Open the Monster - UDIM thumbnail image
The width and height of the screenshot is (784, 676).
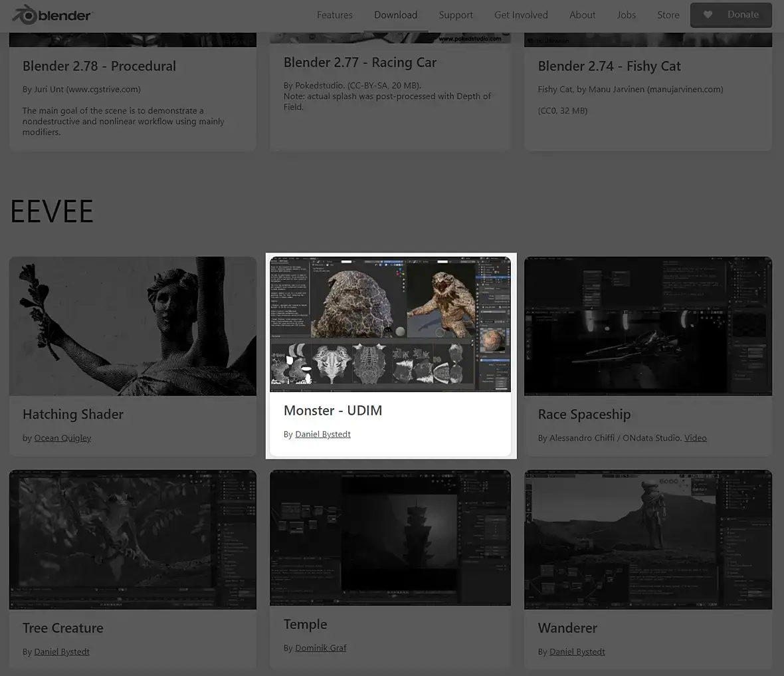[391, 324]
